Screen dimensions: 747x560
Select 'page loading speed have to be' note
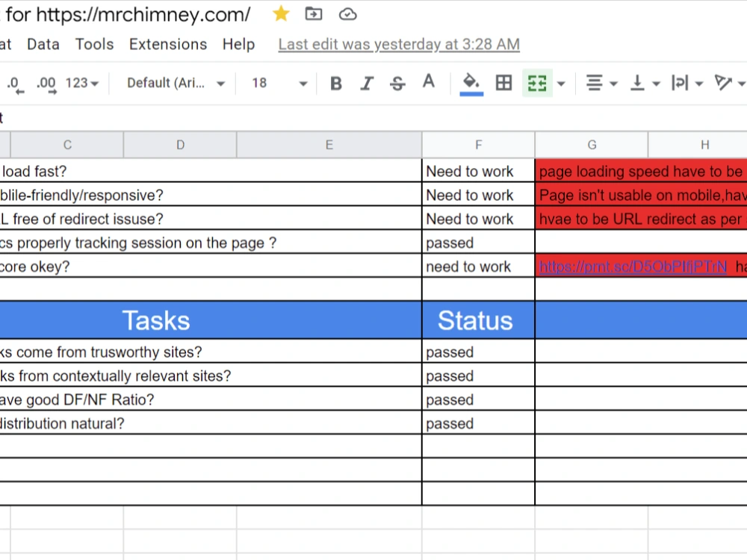641,170
